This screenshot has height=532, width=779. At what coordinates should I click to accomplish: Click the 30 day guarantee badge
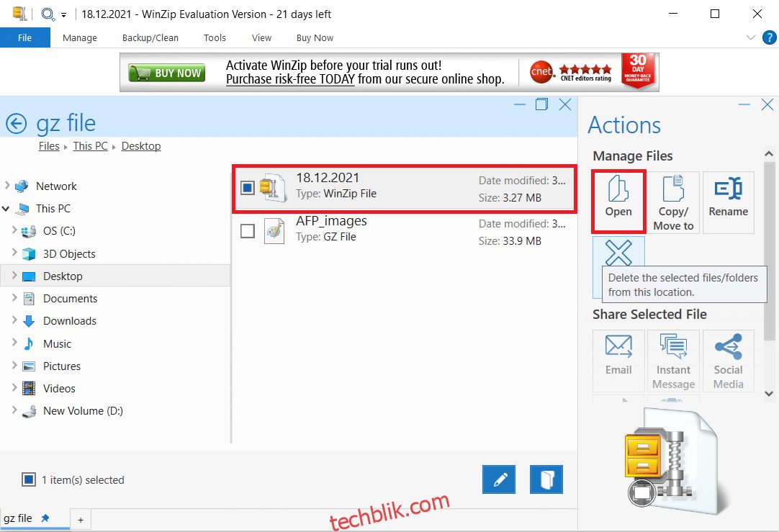click(x=638, y=71)
